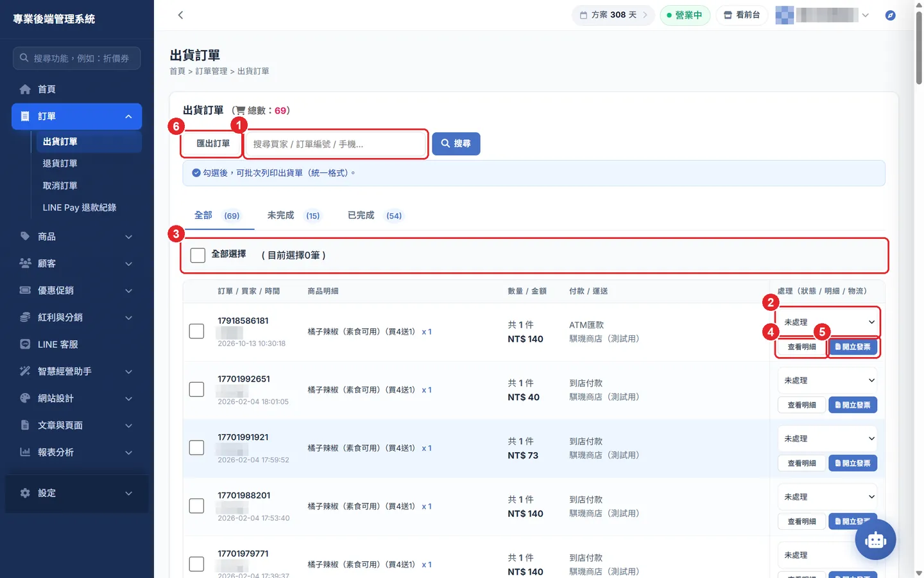Tick checkbox for order 17918586181
This screenshot has width=924, height=578.
[x=196, y=331]
